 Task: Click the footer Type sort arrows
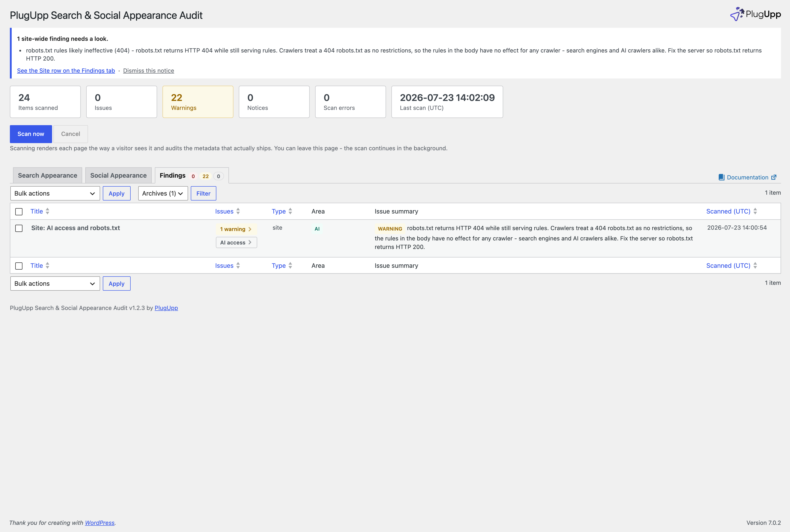[290, 265]
